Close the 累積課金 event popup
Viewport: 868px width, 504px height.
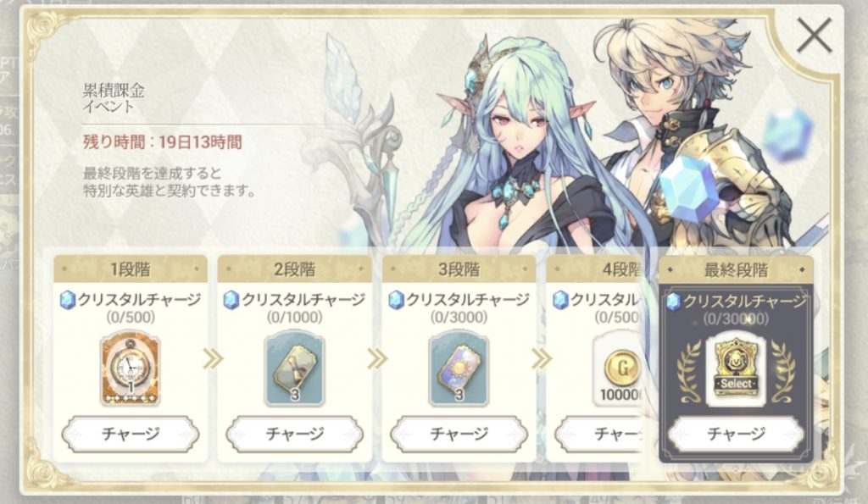[815, 35]
